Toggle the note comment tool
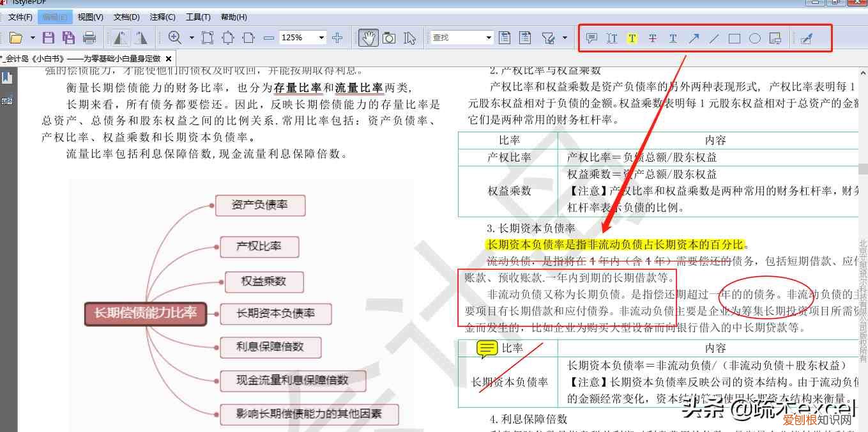The height and width of the screenshot is (432, 868). coord(592,38)
